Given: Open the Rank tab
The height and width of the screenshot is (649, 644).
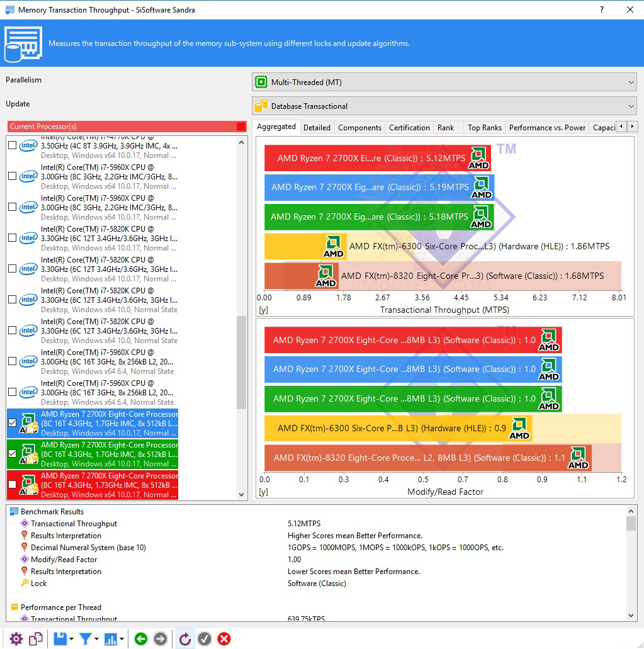Looking at the screenshot, I should 446,128.
